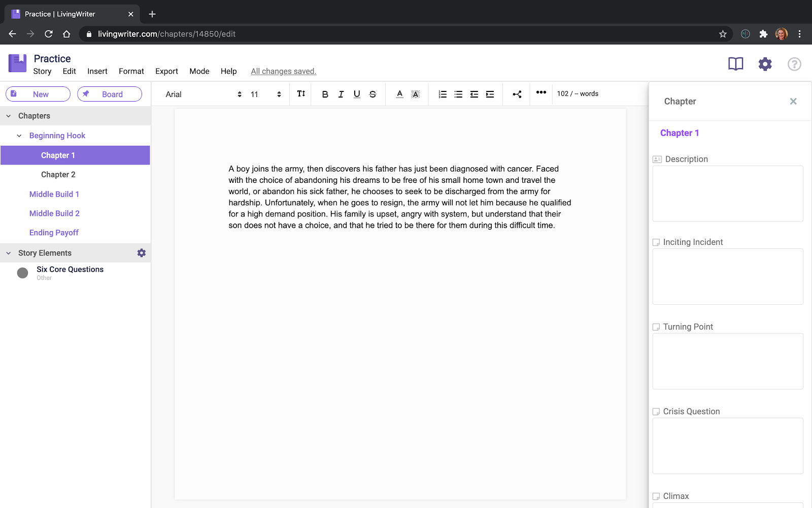Open the Help menu

pyautogui.click(x=229, y=71)
